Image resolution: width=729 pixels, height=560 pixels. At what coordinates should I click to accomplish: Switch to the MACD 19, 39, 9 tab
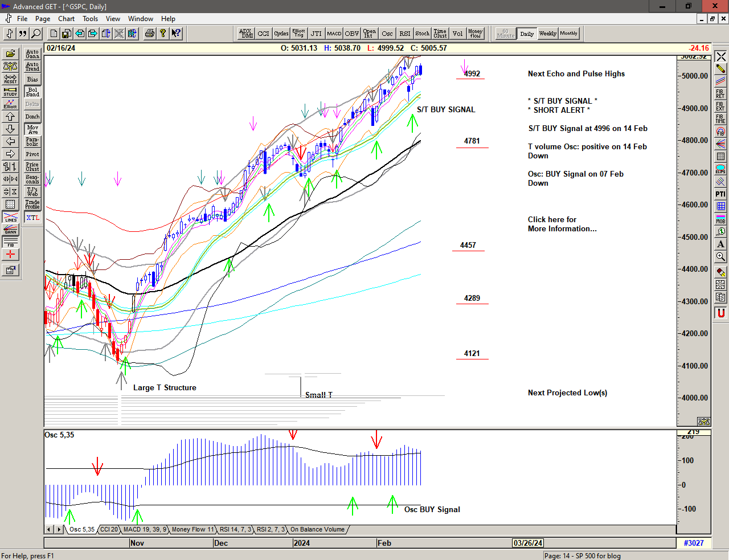145,529
